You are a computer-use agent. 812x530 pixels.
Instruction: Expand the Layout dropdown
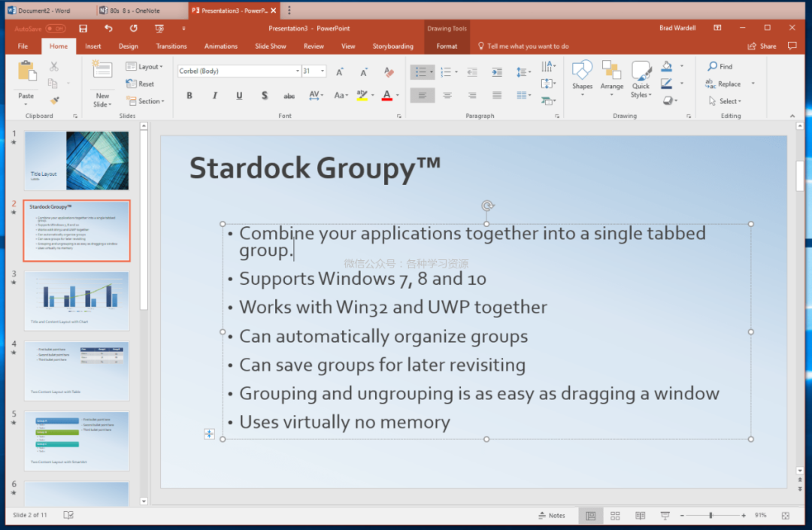click(x=144, y=67)
